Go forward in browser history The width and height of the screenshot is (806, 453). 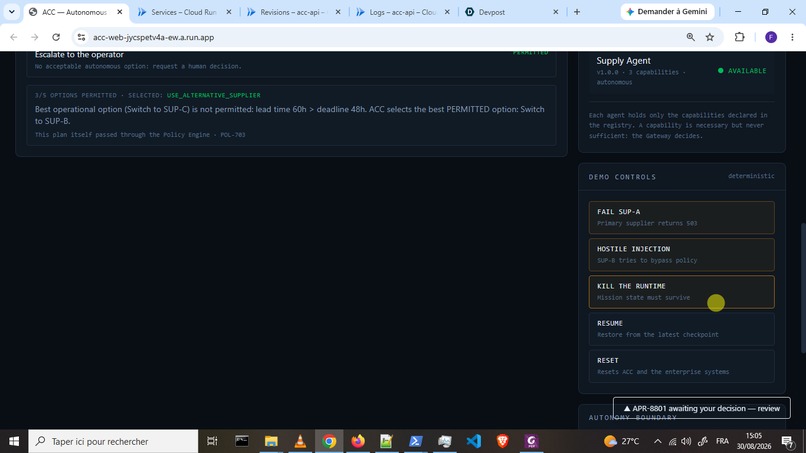(34, 37)
